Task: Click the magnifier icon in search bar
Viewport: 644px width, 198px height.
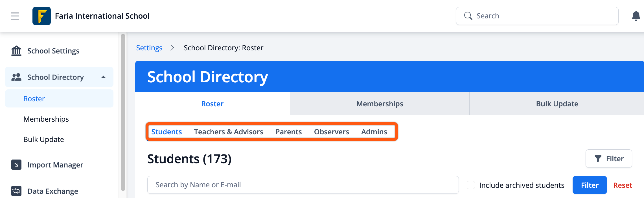Action: tap(468, 16)
